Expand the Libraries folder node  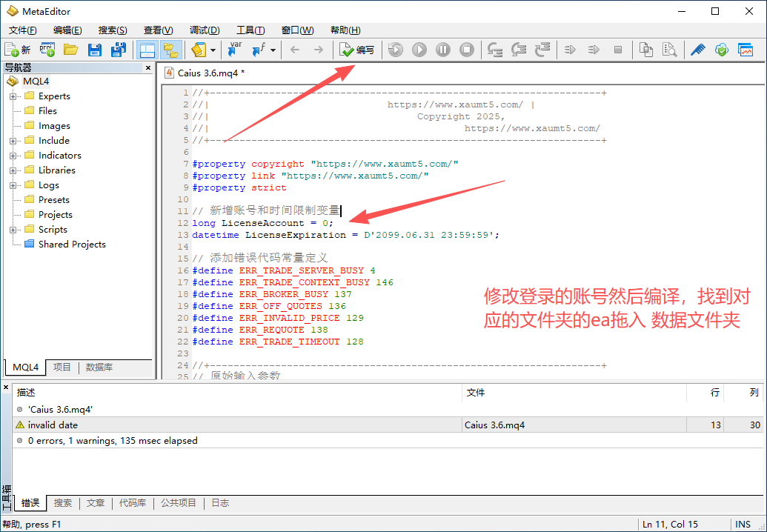13,170
